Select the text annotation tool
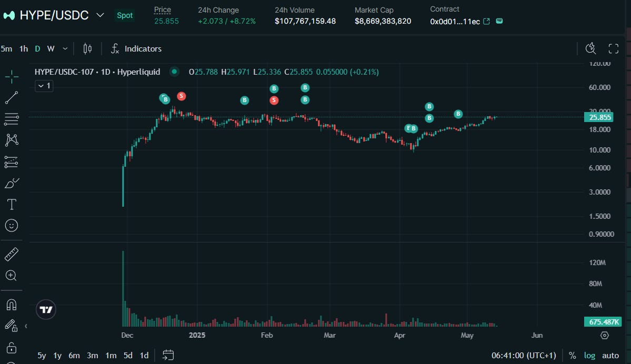 (x=12, y=204)
